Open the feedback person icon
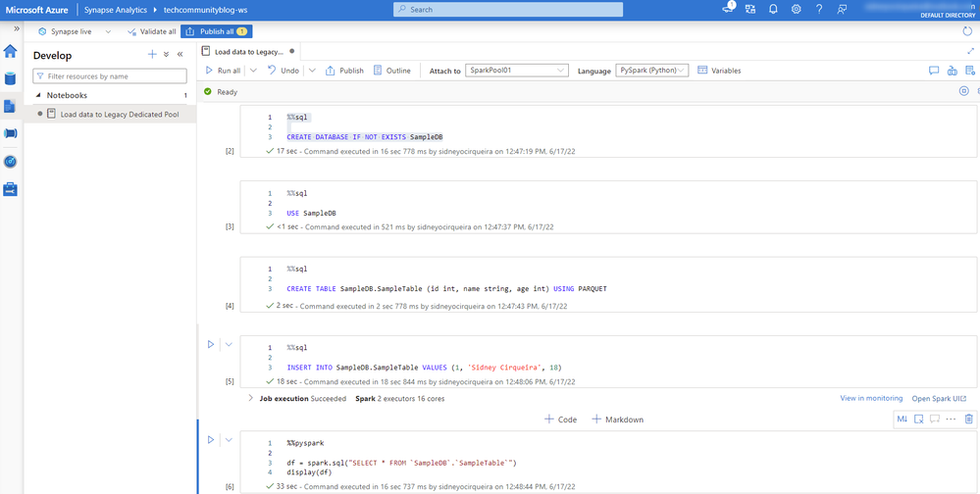This screenshot has width=980, height=494. [842, 10]
